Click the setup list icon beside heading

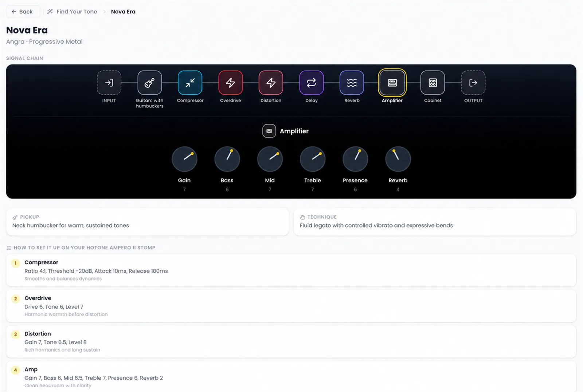coord(9,248)
